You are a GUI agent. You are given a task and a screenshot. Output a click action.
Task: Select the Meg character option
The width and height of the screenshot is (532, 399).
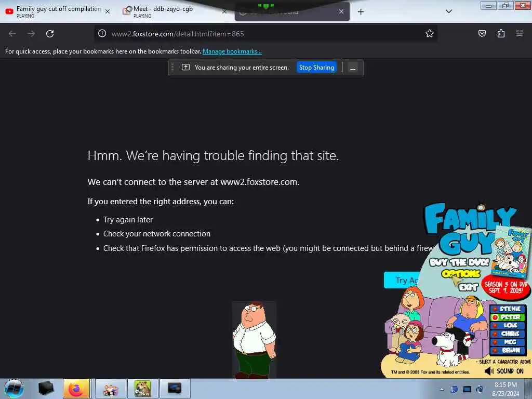tap(508, 342)
